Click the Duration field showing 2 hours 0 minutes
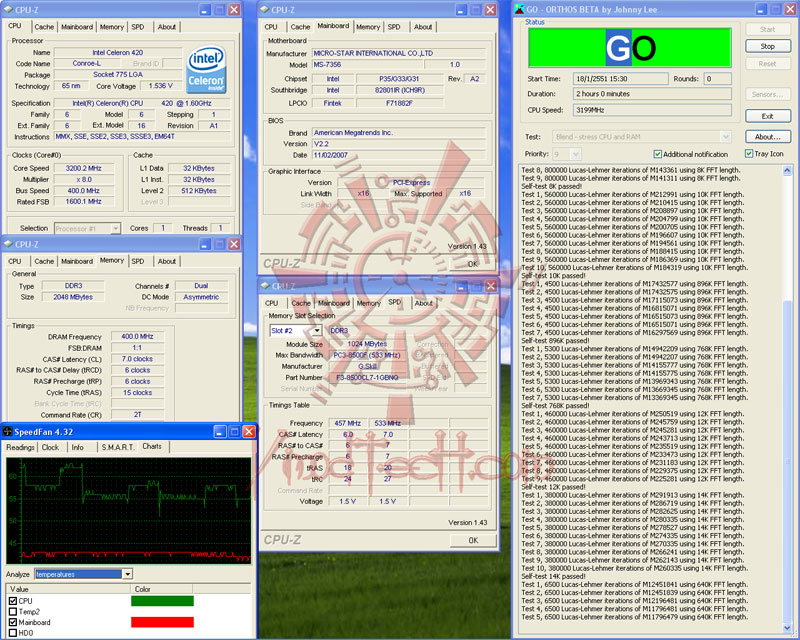This screenshot has width=800, height=640. pos(652,94)
